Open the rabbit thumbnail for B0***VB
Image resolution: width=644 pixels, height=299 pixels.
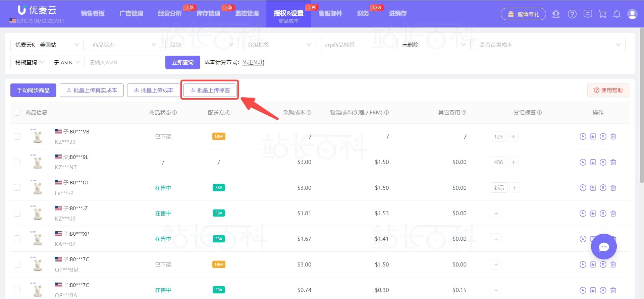click(x=38, y=136)
